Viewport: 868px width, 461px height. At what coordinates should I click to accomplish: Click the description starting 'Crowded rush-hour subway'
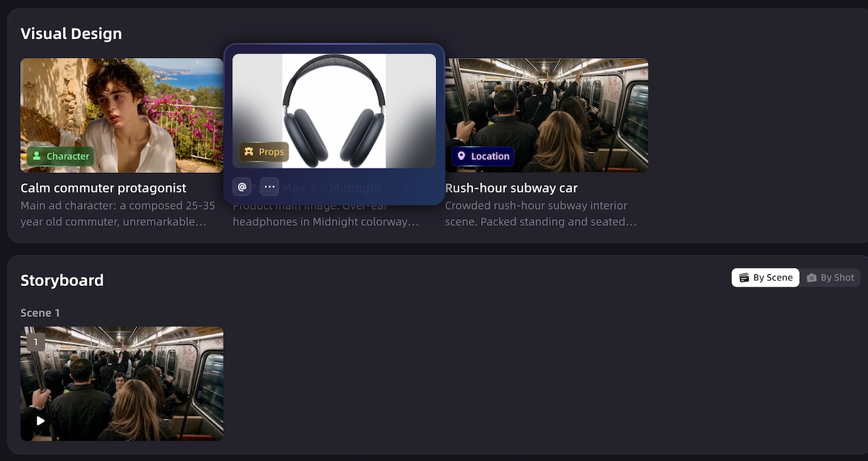coord(541,213)
